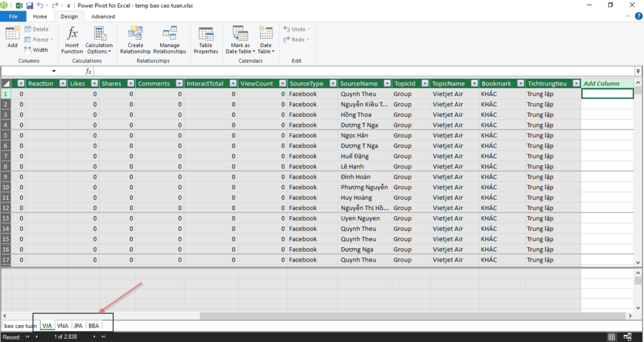Switch to the VJA sheet tab

pyautogui.click(x=47, y=326)
